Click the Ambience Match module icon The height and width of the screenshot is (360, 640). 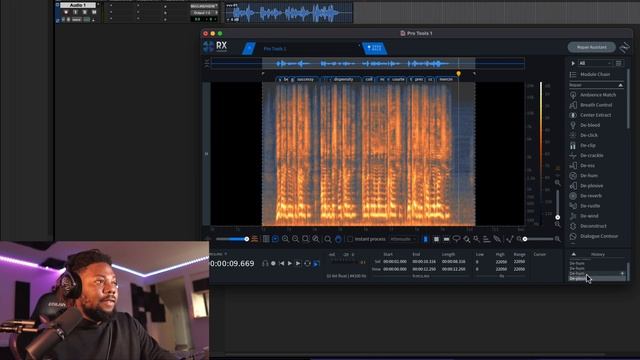573,95
